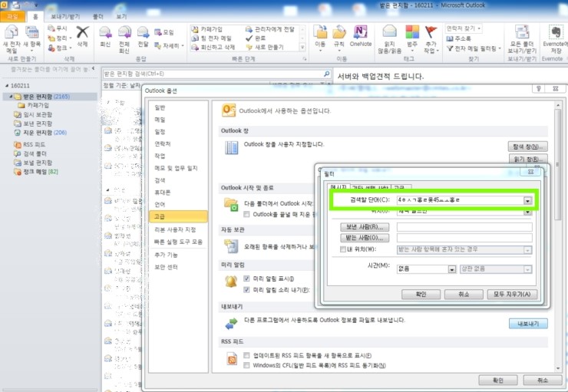Check the Windows의 CFL RSS 피드 동기화 checkbox
568x392 pixels.
(x=246, y=365)
